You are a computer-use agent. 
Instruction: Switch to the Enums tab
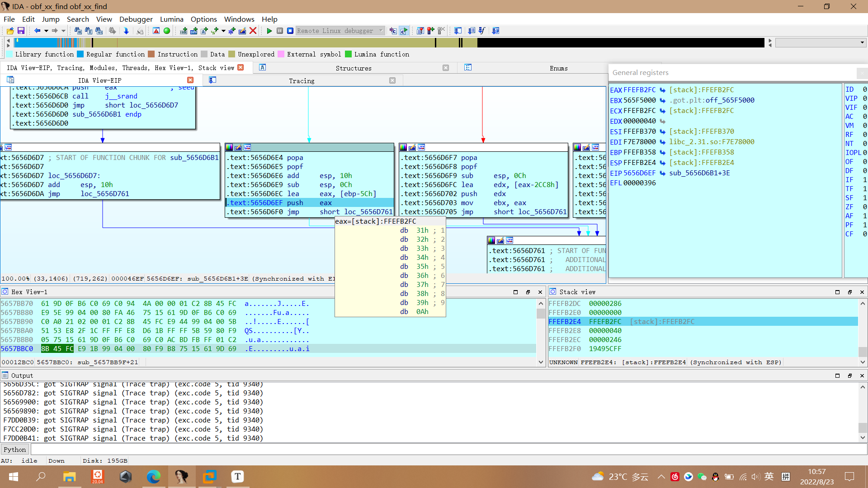coord(559,68)
